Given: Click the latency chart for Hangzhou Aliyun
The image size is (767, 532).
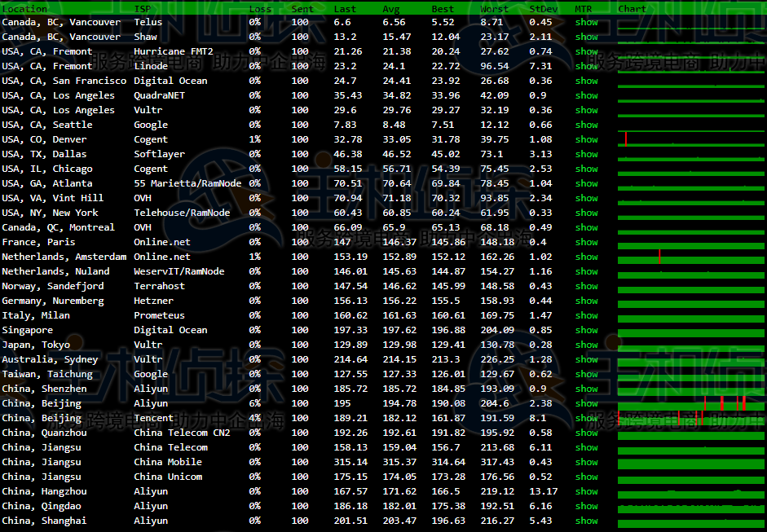Looking at the screenshot, I should [691, 492].
